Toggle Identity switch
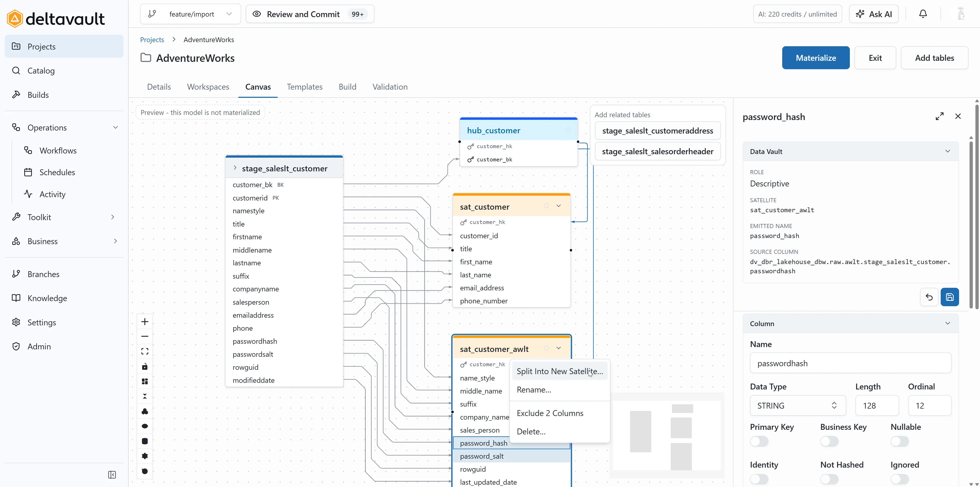 click(x=759, y=479)
